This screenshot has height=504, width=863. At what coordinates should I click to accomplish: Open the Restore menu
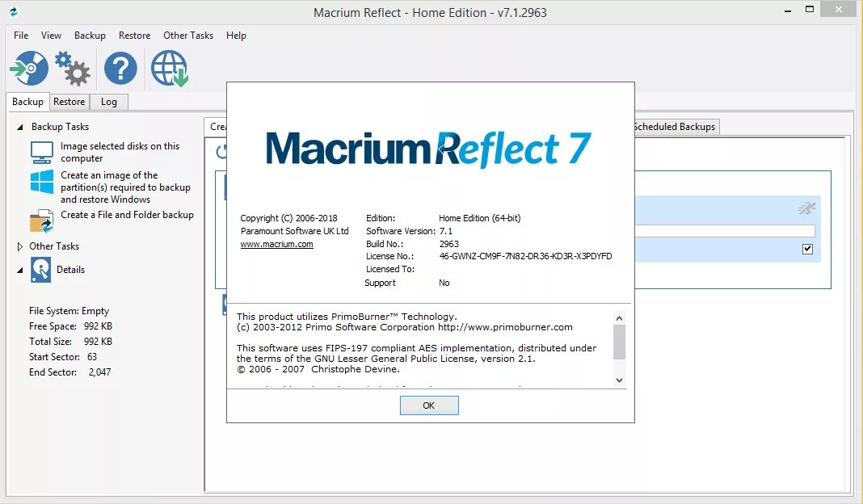(x=134, y=36)
